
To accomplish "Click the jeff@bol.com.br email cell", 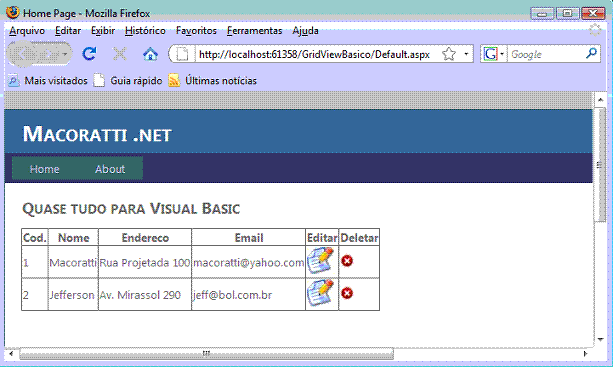I will click(x=249, y=295).
